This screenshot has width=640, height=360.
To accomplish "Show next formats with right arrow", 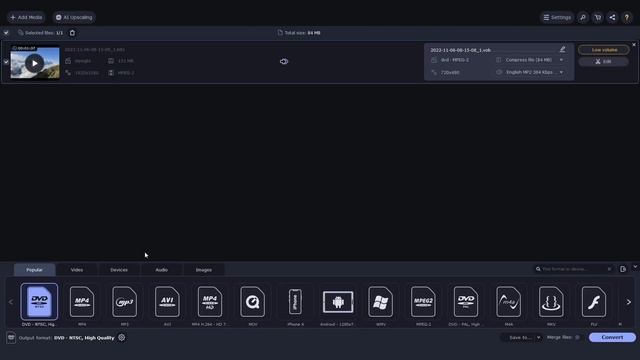I will 629,302.
